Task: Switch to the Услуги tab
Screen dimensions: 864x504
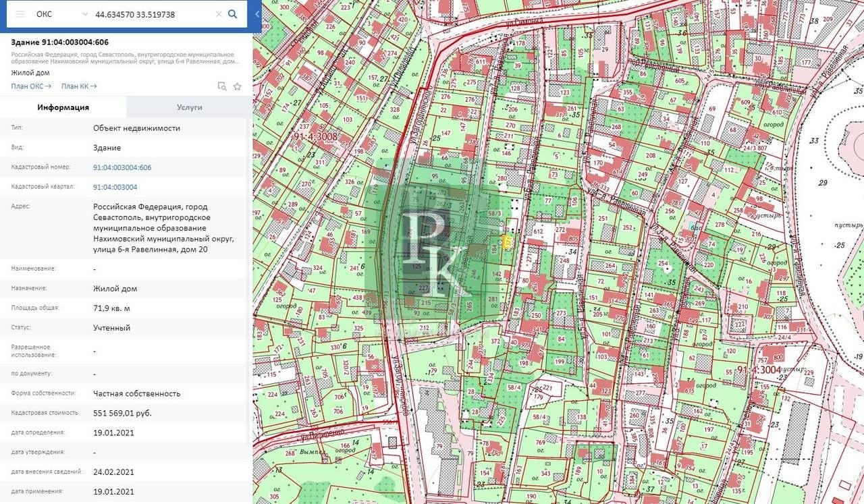Action: 190,107
